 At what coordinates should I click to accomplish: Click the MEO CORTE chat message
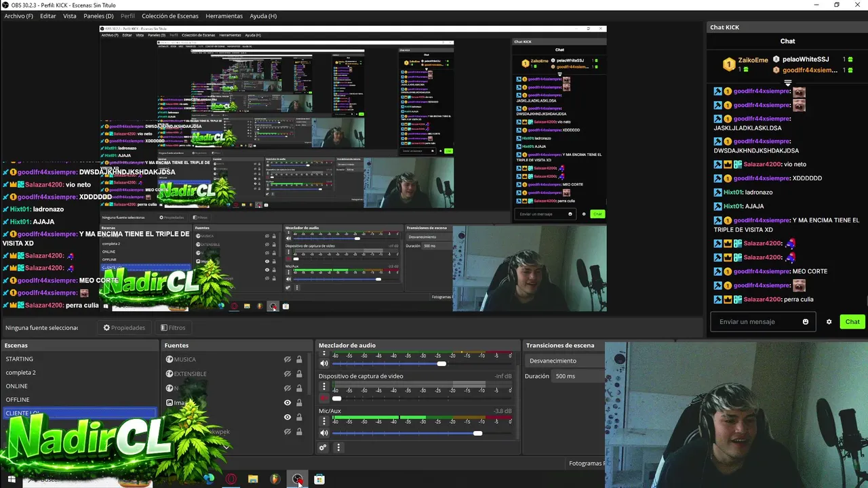(810, 272)
